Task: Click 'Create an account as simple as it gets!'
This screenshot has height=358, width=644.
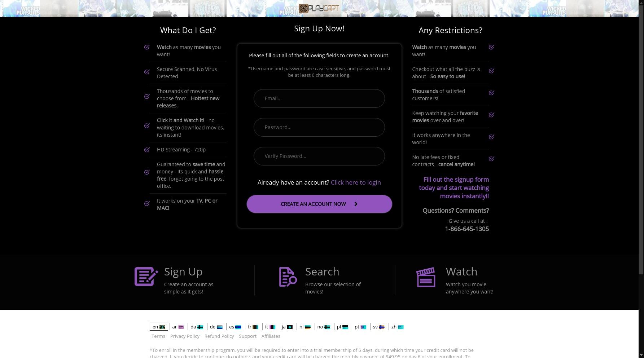Action: (x=189, y=288)
